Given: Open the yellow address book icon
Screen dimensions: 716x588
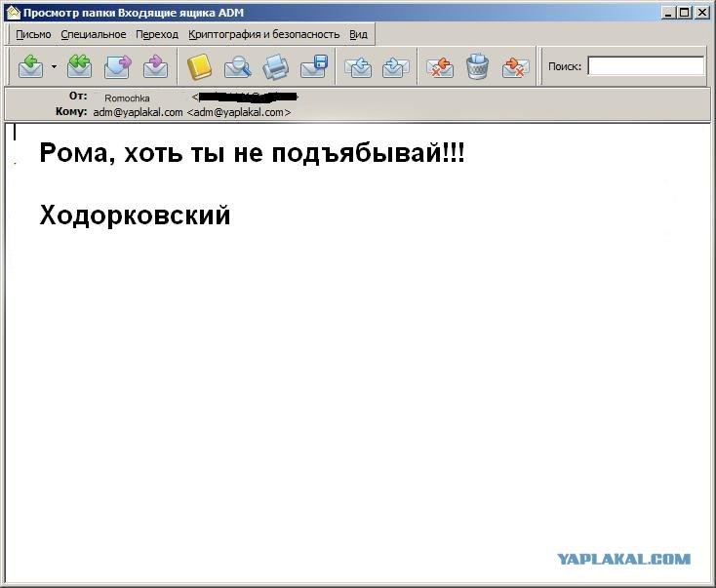Looking at the screenshot, I should tap(200, 66).
